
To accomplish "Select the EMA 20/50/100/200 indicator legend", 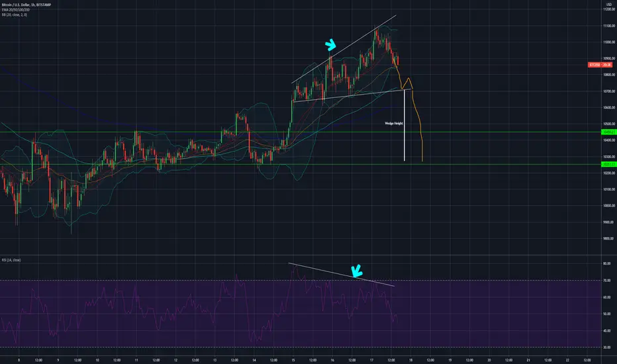I will click(15, 9).
